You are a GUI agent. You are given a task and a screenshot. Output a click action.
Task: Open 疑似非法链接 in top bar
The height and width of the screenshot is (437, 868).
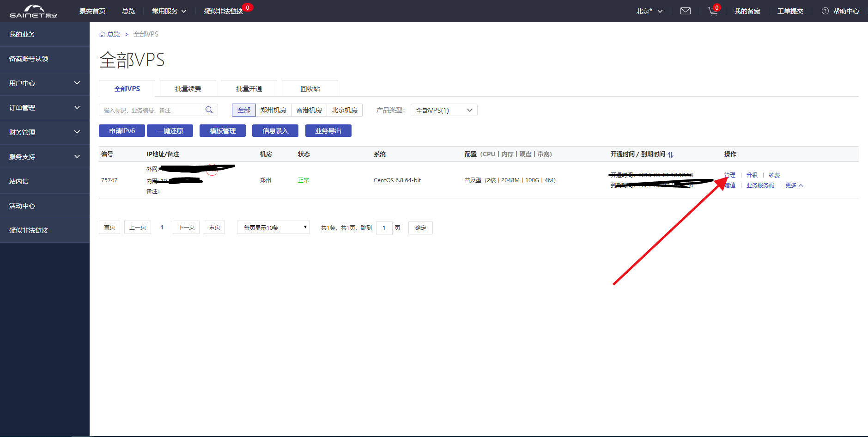pyautogui.click(x=224, y=11)
